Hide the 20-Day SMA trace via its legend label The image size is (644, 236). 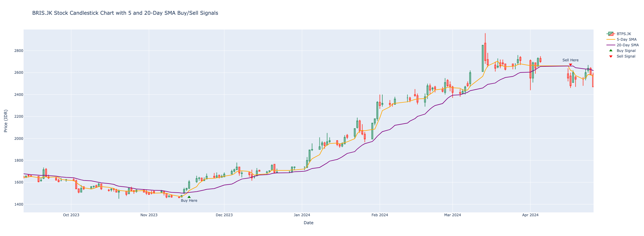point(627,45)
